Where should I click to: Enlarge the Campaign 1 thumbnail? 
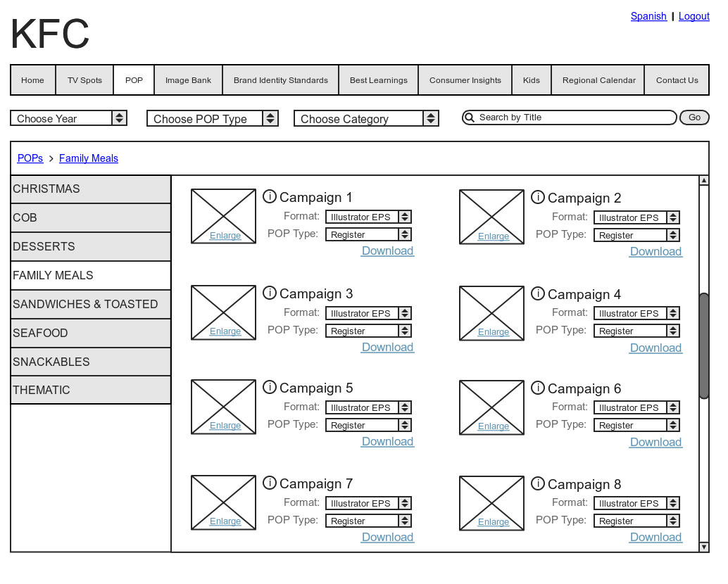pyautogui.click(x=225, y=235)
